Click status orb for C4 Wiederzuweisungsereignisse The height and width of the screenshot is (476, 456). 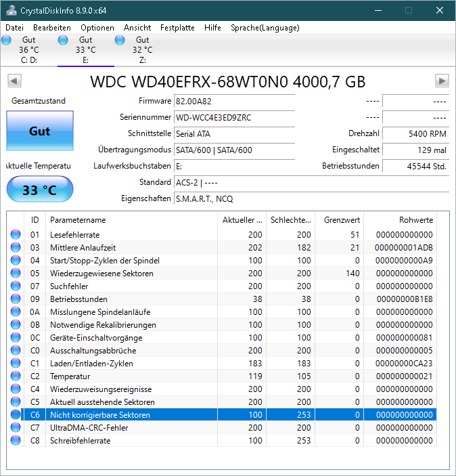pos(16,389)
